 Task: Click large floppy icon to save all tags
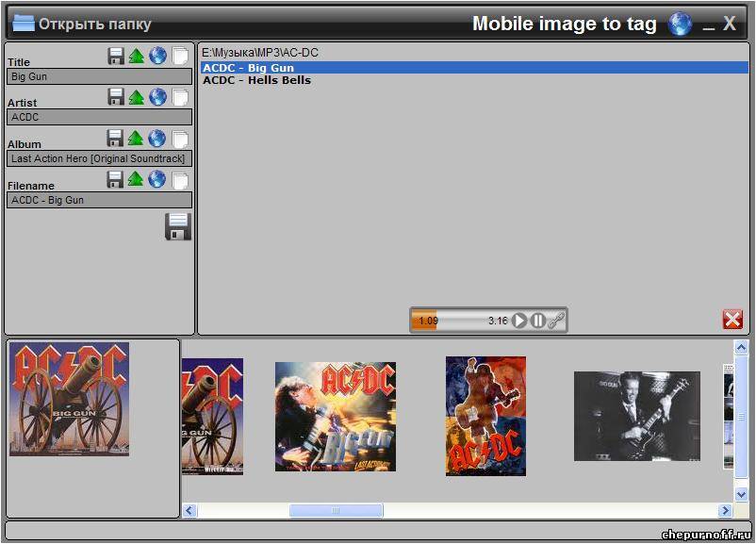178,226
